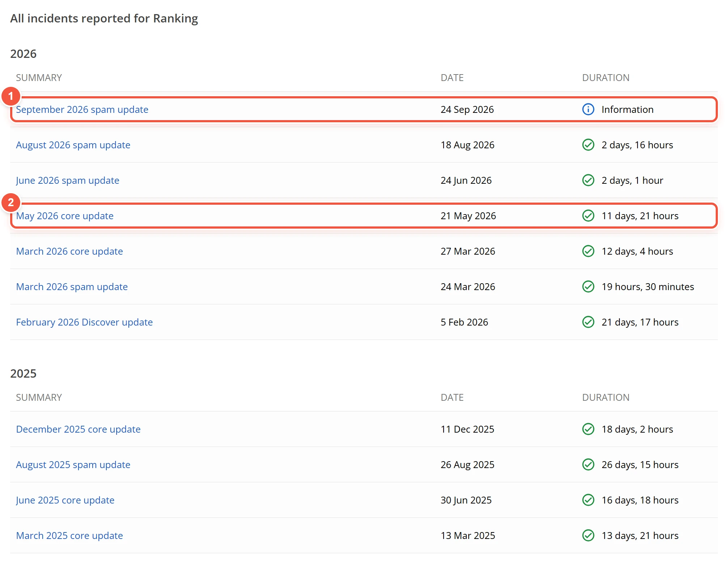The image size is (728, 565).
Task: Click the green checkmark beside 2 days, 1 hour
Action: (588, 180)
